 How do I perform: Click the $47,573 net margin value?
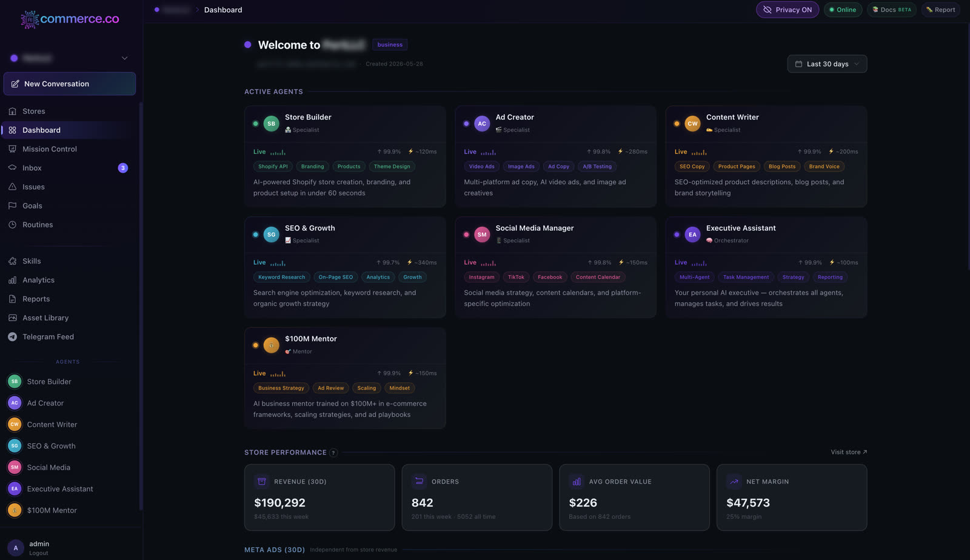tap(748, 503)
